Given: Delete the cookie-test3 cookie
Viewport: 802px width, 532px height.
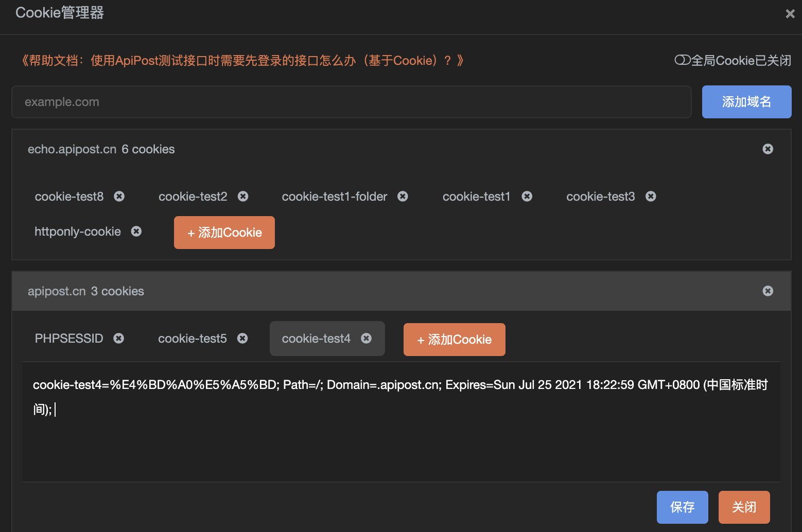Looking at the screenshot, I should (651, 196).
